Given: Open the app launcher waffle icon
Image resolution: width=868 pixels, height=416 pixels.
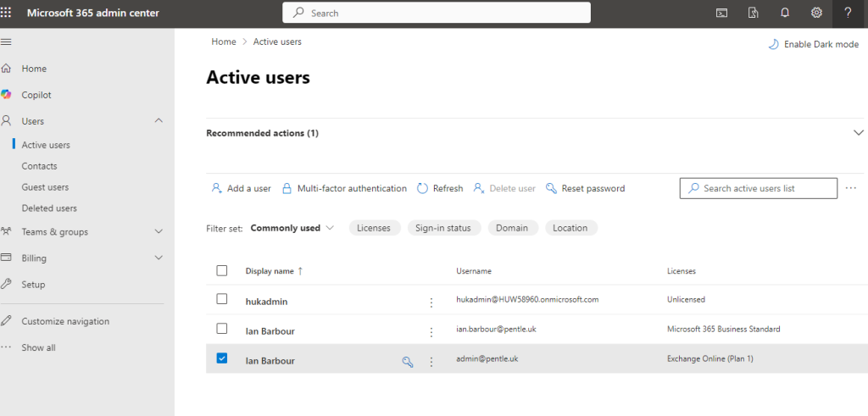Looking at the screenshot, I should pyautogui.click(x=5, y=13).
